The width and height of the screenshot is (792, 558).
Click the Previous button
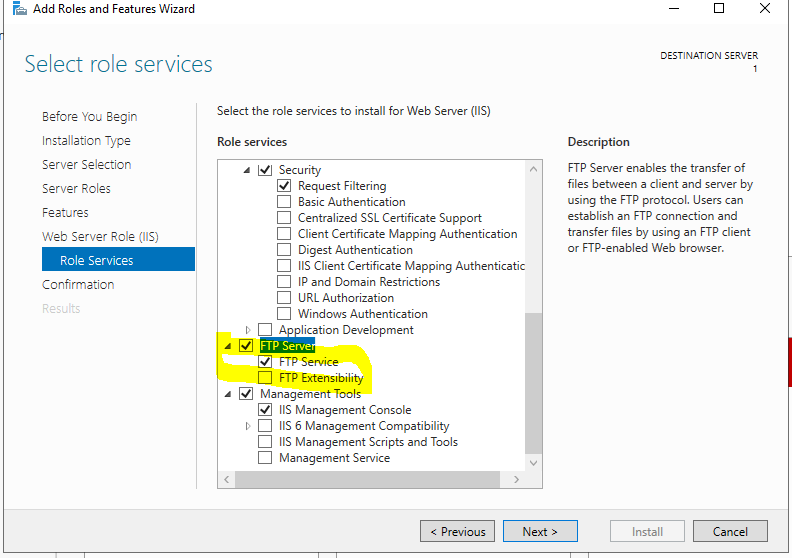[457, 531]
